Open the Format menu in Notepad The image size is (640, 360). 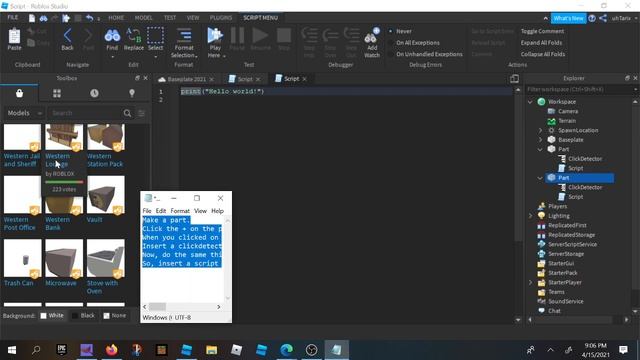(180, 211)
